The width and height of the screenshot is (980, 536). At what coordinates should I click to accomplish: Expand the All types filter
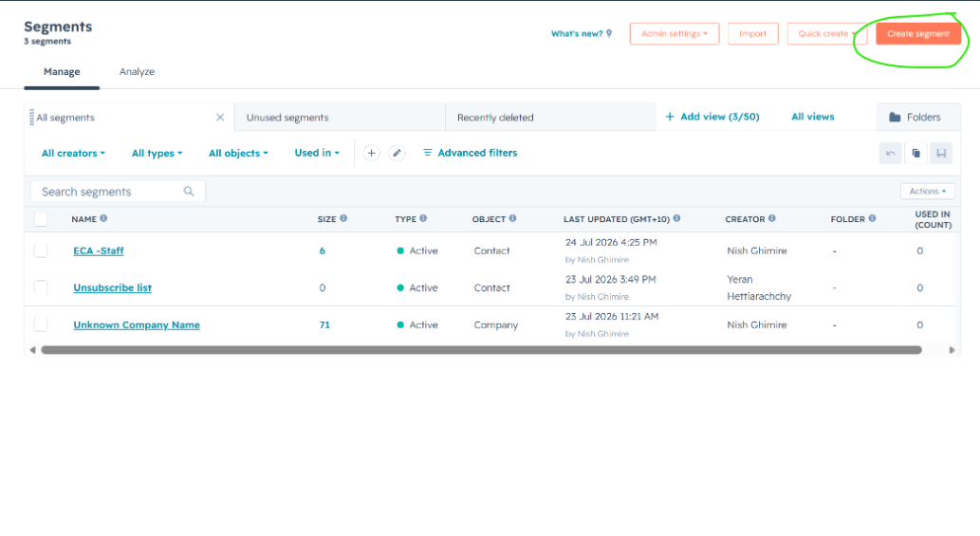click(157, 153)
